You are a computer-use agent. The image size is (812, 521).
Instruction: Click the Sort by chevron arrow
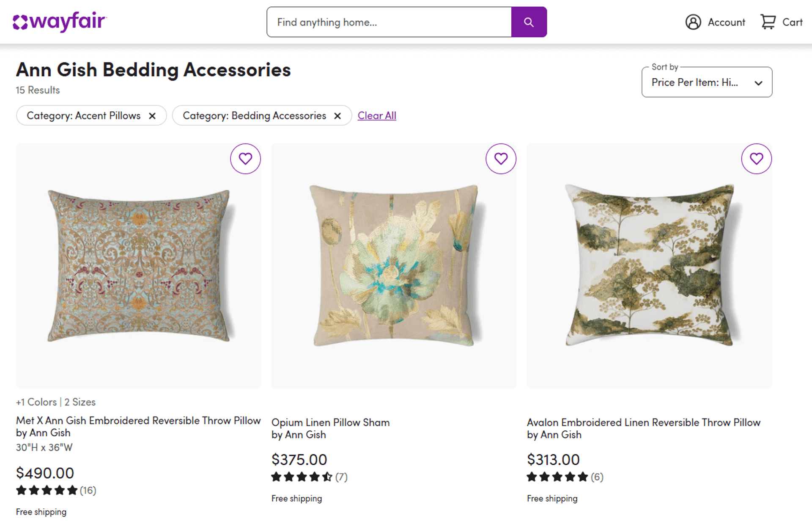tap(759, 83)
